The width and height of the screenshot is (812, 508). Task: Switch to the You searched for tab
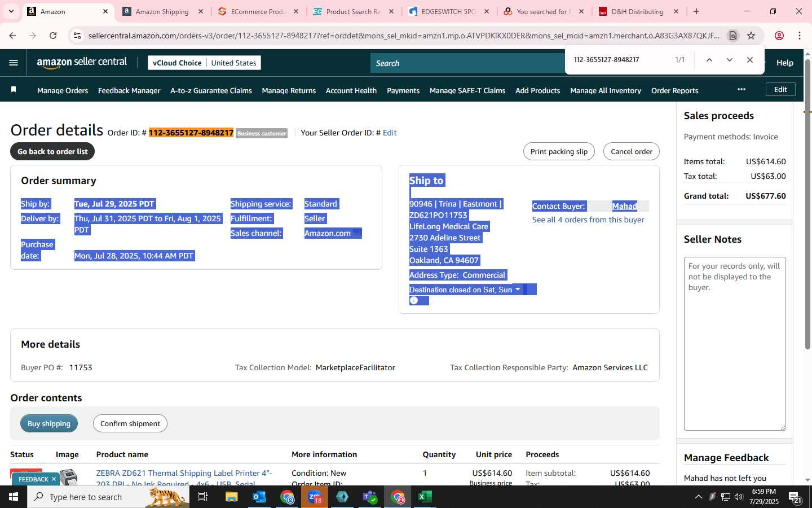click(x=544, y=11)
